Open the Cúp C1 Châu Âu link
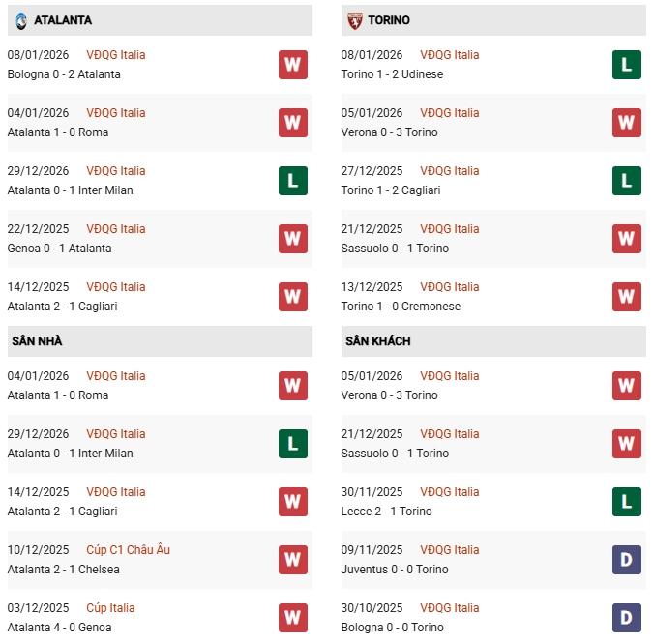The image size is (654, 644). pos(128,550)
